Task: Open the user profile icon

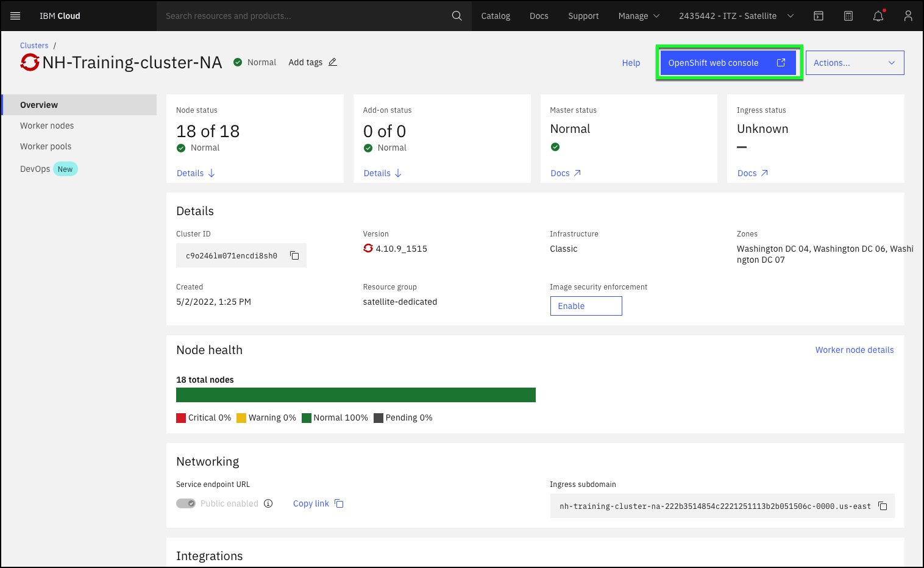Action: pyautogui.click(x=908, y=16)
